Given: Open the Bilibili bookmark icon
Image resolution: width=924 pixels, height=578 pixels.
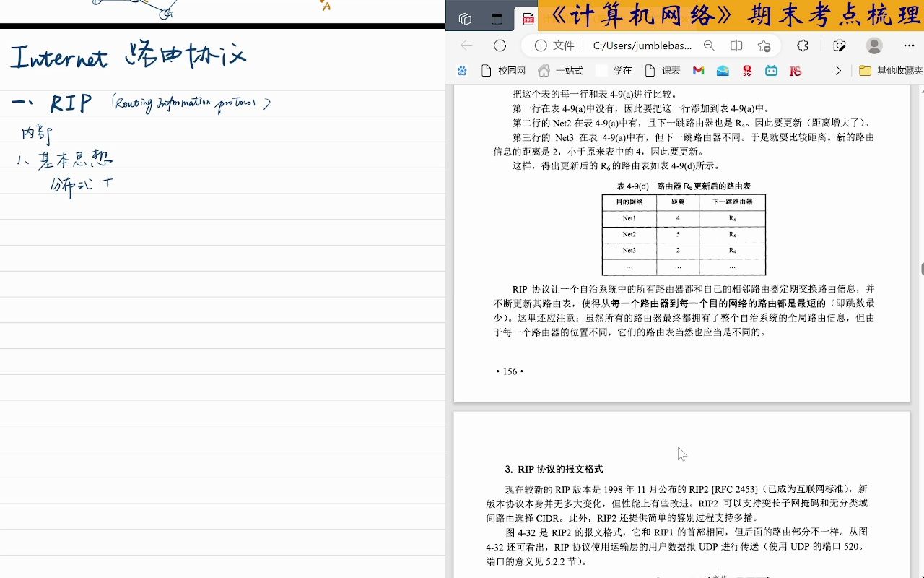Looking at the screenshot, I should (x=771, y=70).
